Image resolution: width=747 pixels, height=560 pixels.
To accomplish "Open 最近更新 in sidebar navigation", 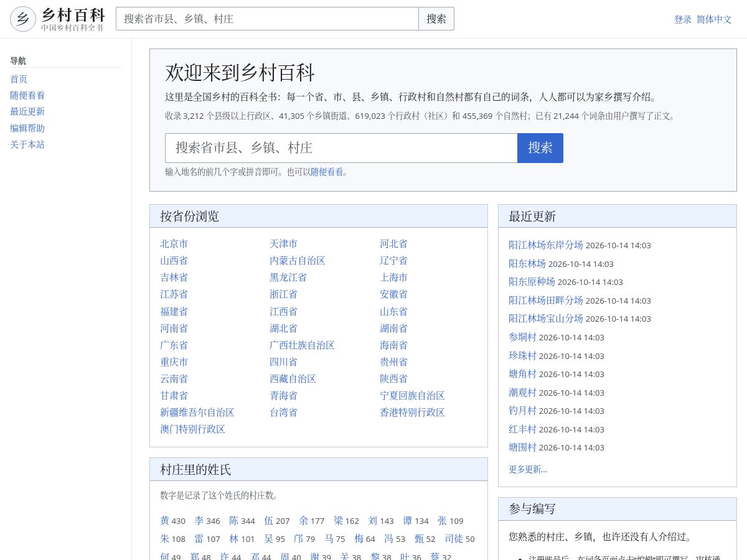I will [27, 111].
